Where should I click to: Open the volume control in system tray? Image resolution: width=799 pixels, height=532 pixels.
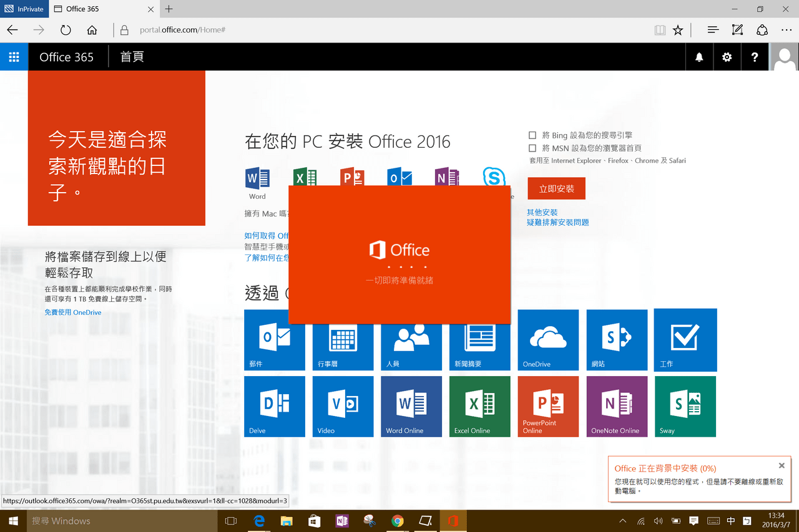(658, 521)
